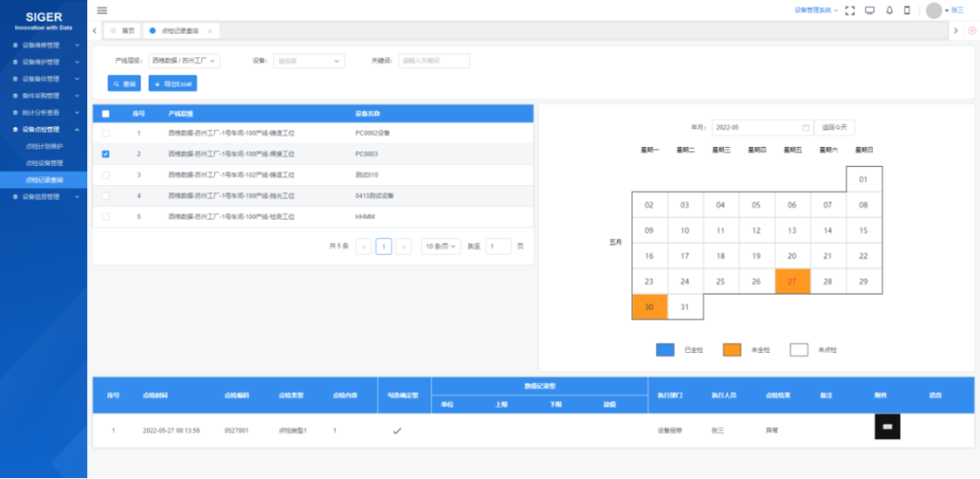This screenshot has width=980, height=479.
Task: Uncheck the row 2 checkbox for PC0003
Action: [x=105, y=154]
